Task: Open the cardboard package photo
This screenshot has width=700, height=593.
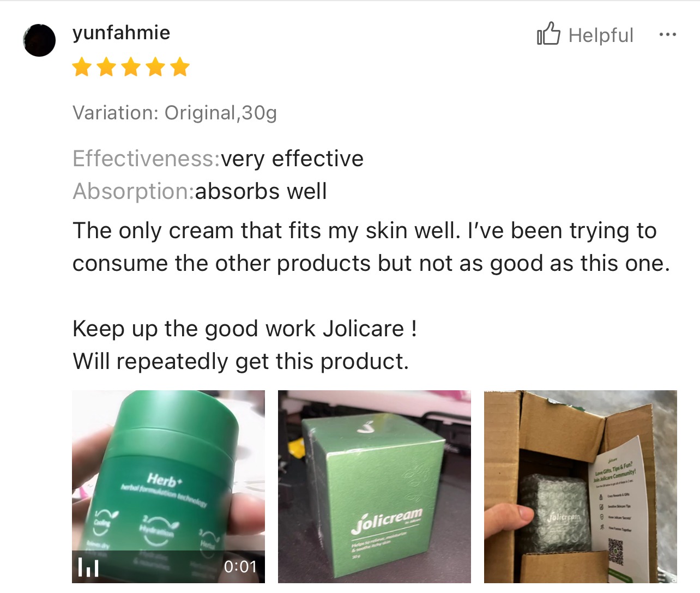Action: pyautogui.click(x=581, y=487)
